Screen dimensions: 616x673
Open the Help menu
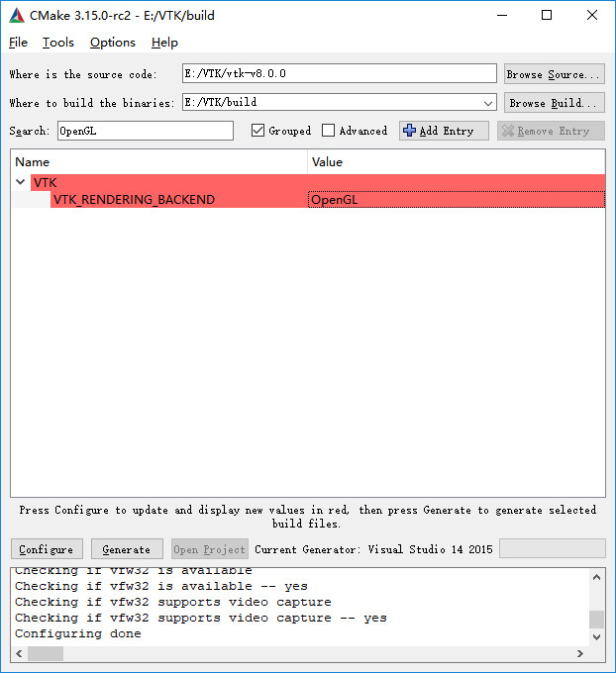pos(164,43)
